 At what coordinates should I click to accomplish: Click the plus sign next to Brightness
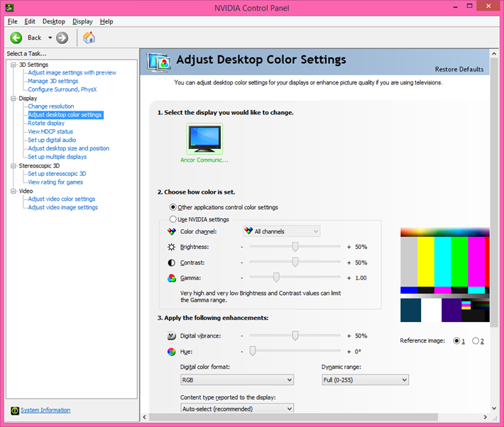click(349, 247)
